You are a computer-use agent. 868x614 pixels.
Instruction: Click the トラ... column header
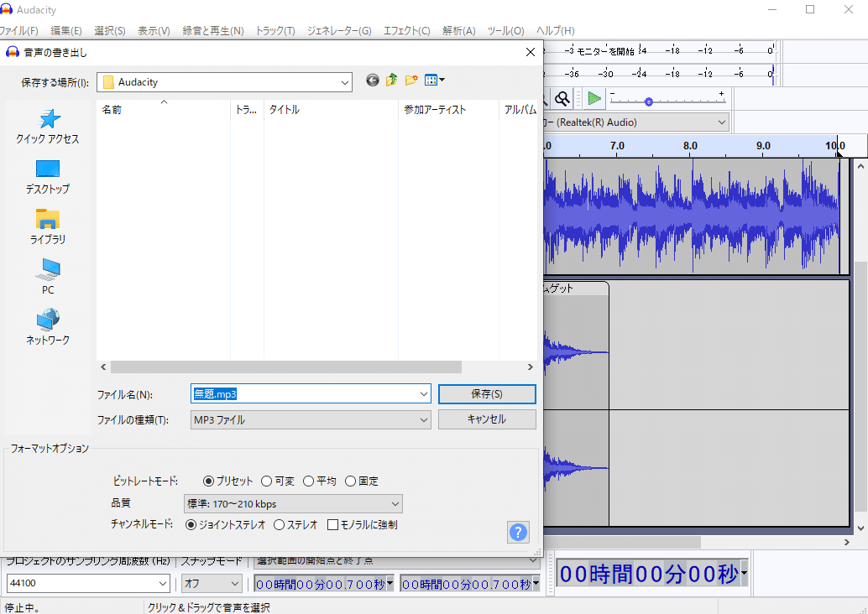pos(247,110)
